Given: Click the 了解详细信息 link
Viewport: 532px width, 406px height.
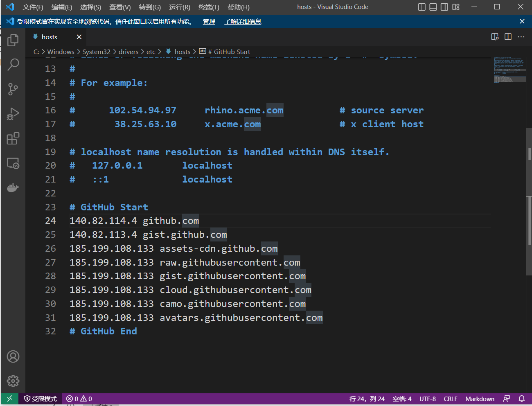Looking at the screenshot, I should [243, 22].
